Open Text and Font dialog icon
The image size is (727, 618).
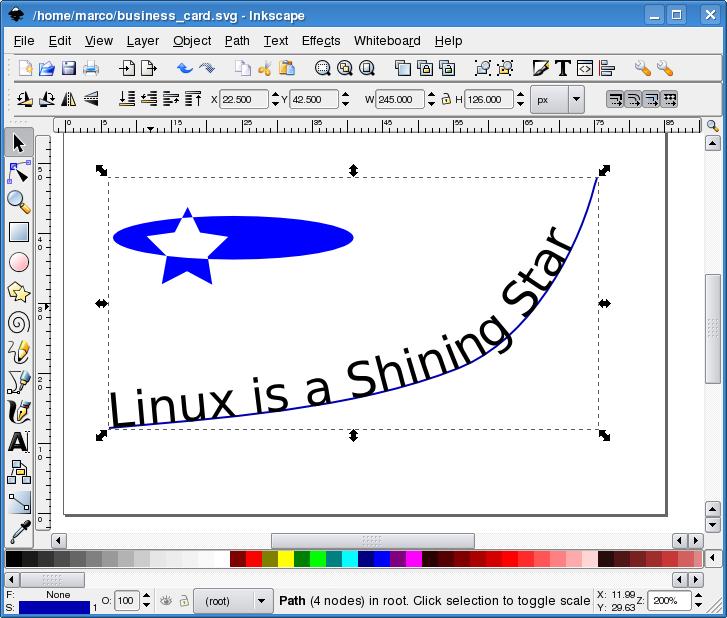[x=562, y=69]
